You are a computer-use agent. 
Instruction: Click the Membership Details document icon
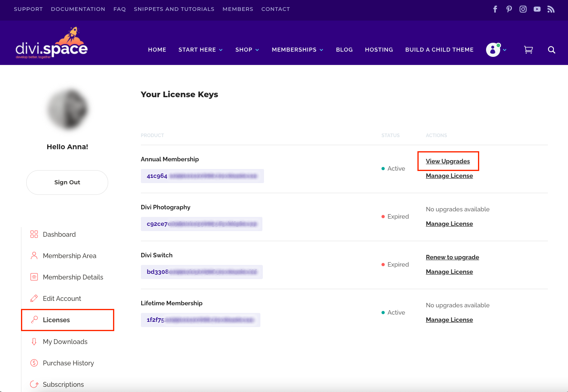coord(34,277)
